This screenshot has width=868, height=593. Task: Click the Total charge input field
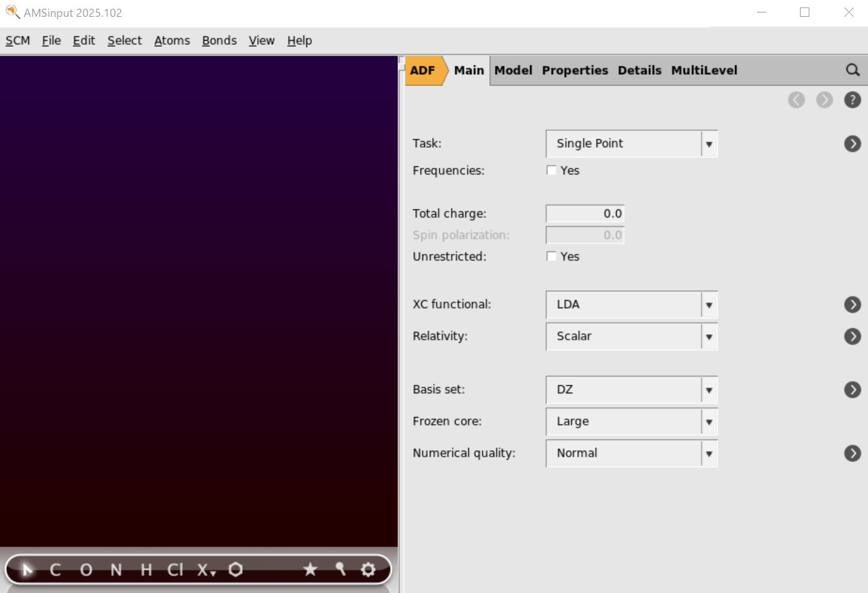click(585, 213)
